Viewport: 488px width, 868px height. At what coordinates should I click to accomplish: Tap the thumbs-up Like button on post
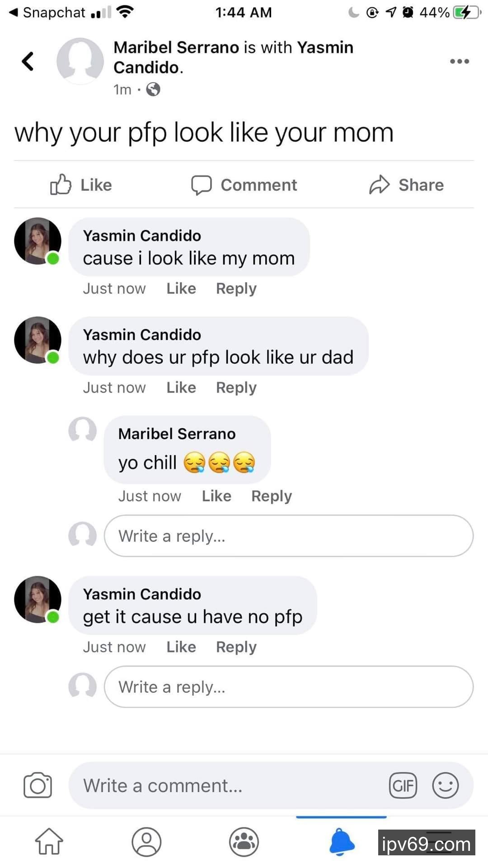81,185
